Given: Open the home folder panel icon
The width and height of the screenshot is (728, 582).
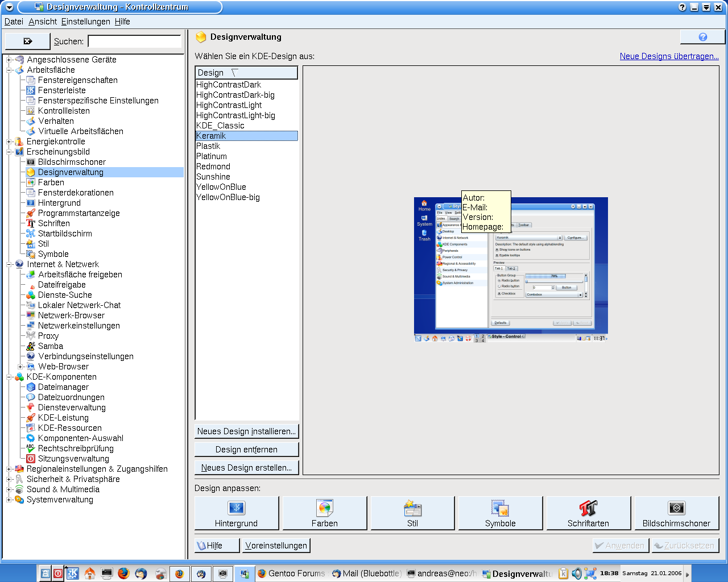Looking at the screenshot, I should click(89, 573).
